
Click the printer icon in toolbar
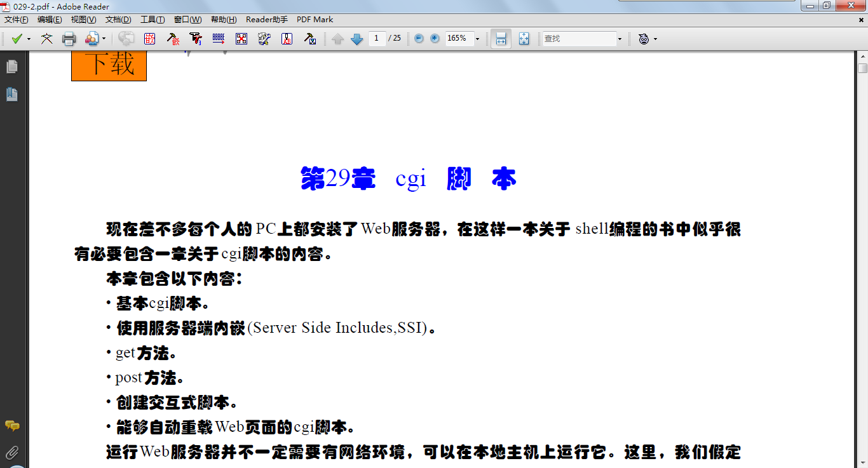[x=69, y=39]
